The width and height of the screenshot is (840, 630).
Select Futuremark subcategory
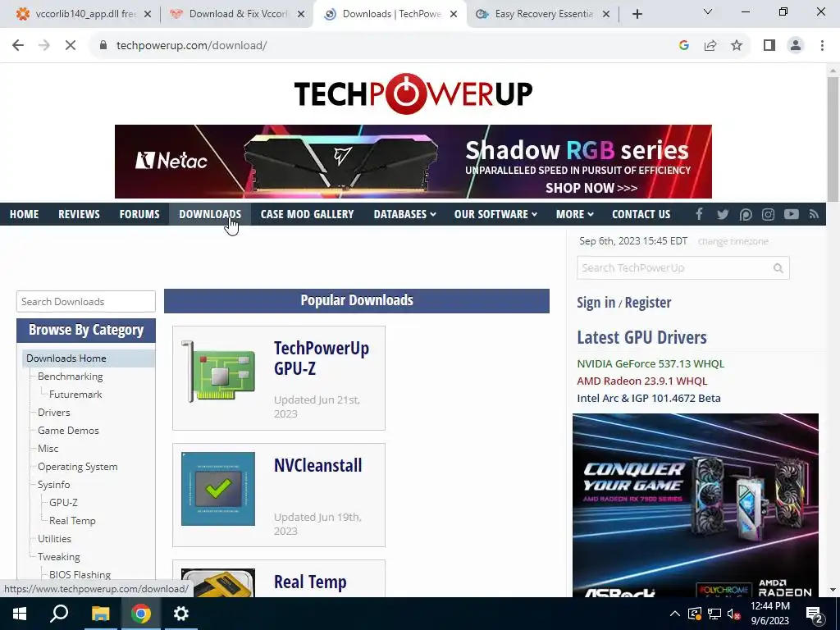point(75,395)
